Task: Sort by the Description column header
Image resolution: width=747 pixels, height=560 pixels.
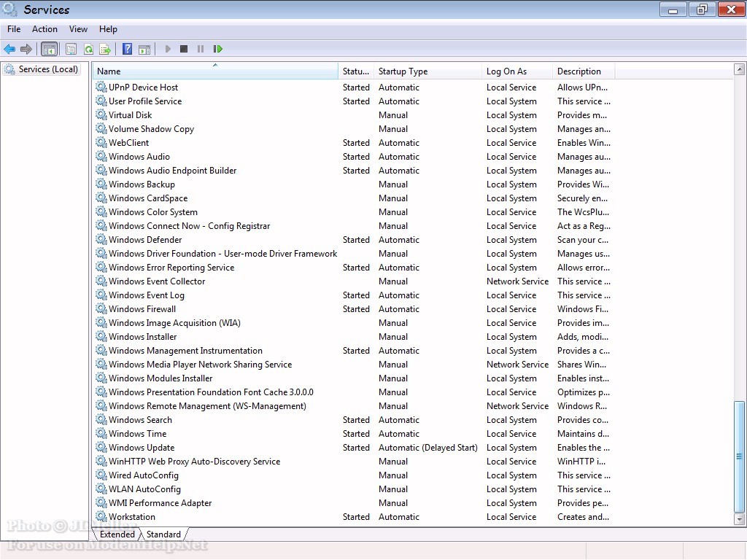Action: click(584, 71)
